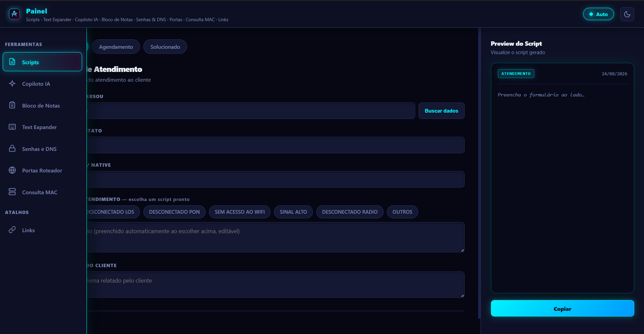Click the NATIVE input field
The width and height of the screenshot is (644, 334).
[x=276, y=179]
